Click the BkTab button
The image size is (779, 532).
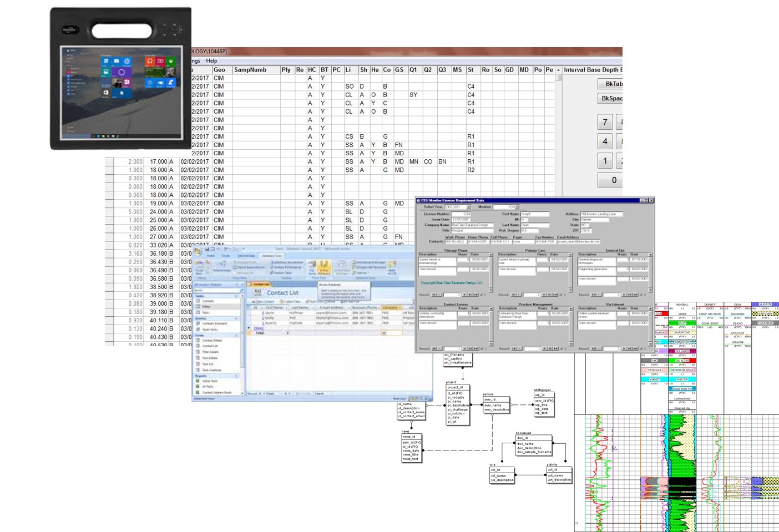(611, 84)
